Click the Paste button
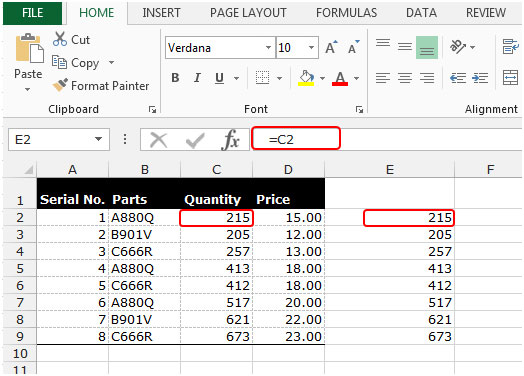Screen dimensions: 524x376 tap(28, 62)
